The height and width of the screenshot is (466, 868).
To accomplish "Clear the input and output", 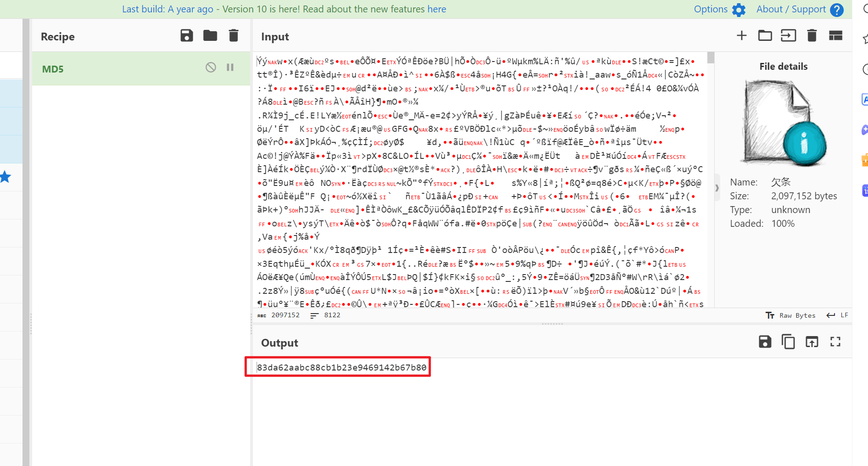I will (812, 36).
